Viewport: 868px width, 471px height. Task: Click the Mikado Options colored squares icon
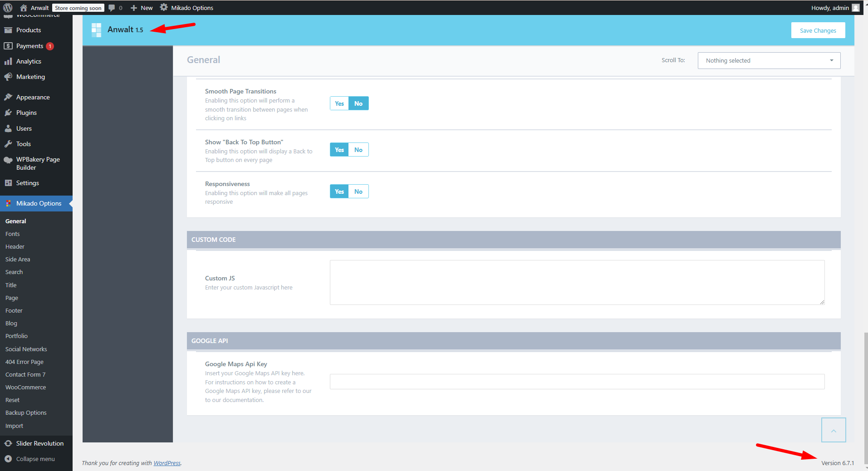pyautogui.click(x=8, y=203)
